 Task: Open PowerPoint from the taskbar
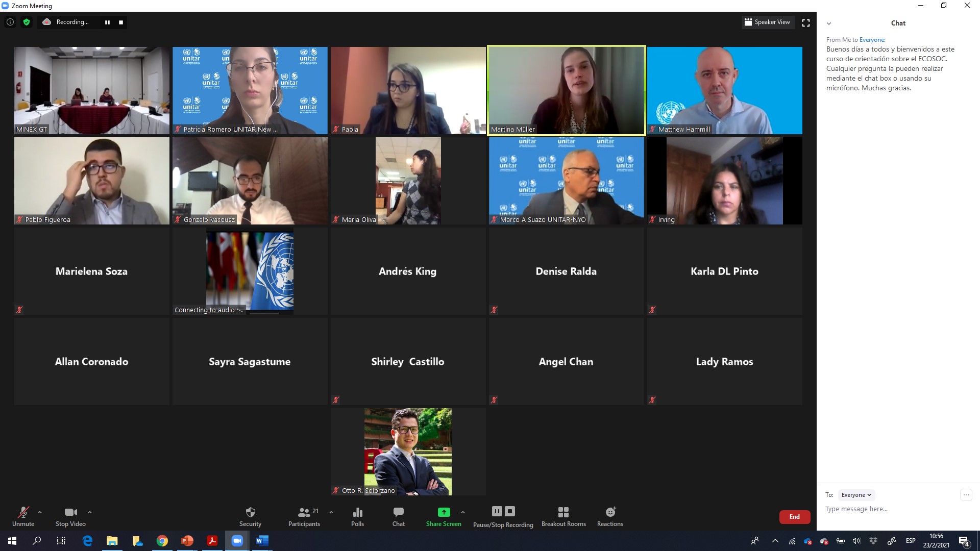click(187, 541)
